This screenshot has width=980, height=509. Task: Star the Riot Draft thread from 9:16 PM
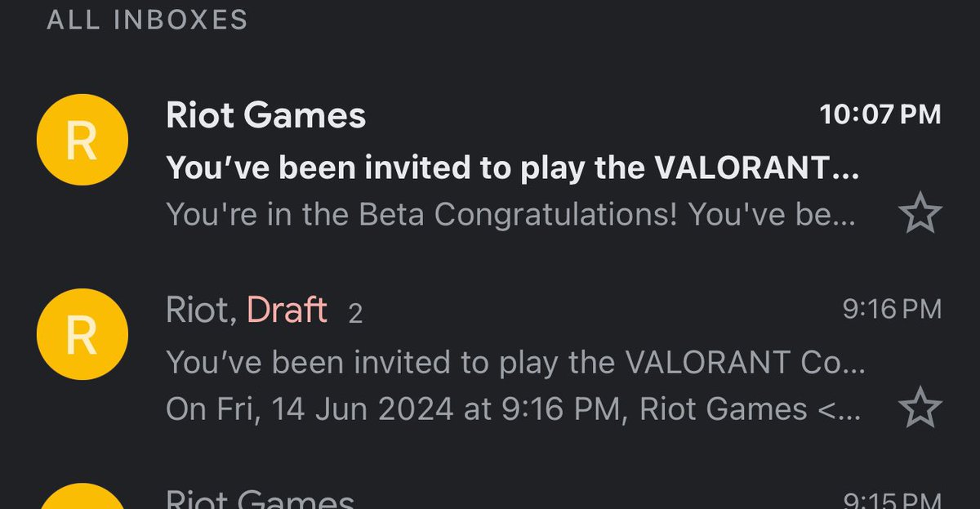point(920,409)
